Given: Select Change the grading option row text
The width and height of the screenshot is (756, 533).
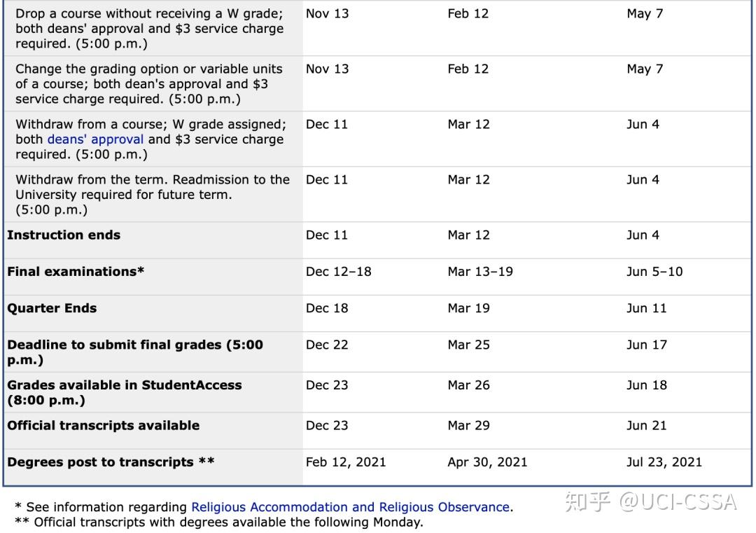Looking at the screenshot, I should [149, 84].
